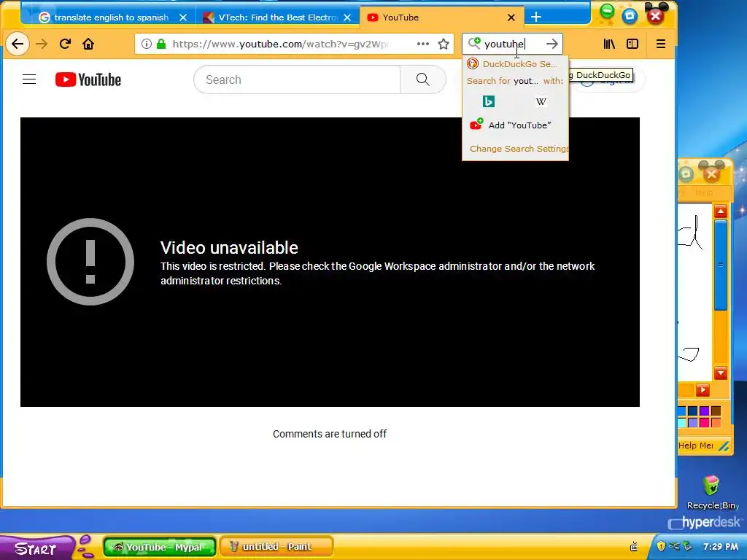
Task: Switch to untitled - Paint taskbar button
Action: click(x=276, y=547)
